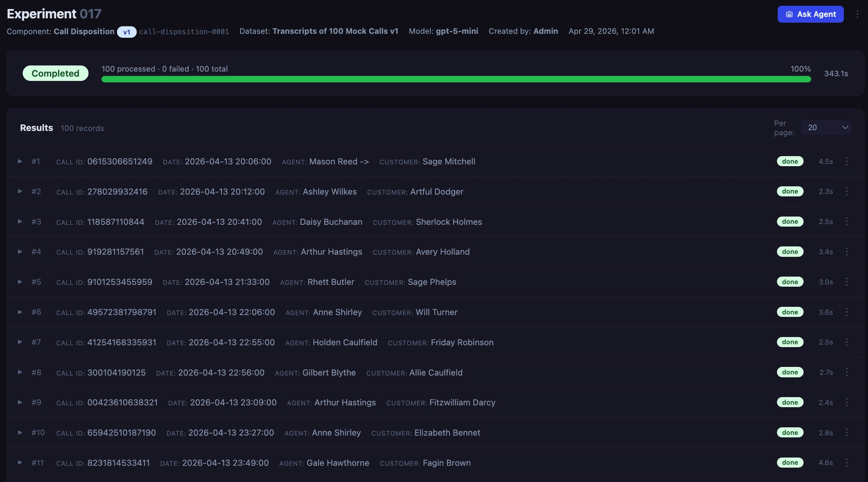868x482 pixels.
Task: Open the options menu for Fitzwilliam Darcy row
Action: point(847,403)
